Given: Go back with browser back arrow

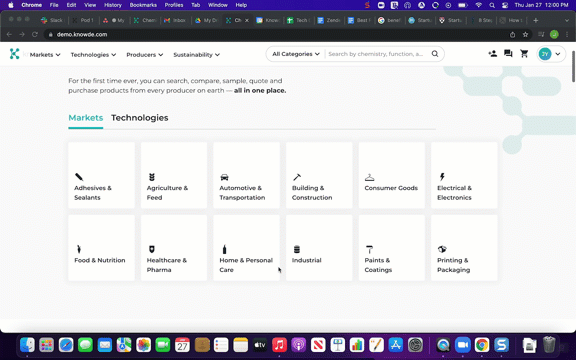Looking at the screenshot, I should 9,34.
